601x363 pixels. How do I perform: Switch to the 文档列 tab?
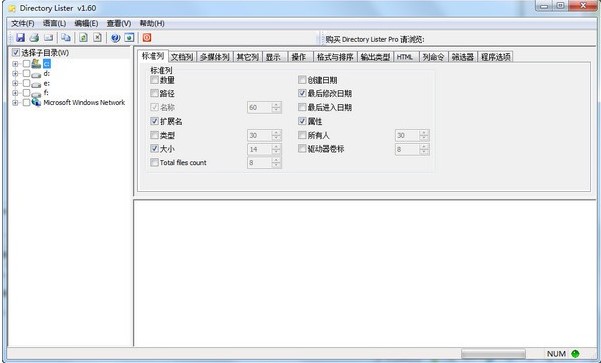pos(182,57)
